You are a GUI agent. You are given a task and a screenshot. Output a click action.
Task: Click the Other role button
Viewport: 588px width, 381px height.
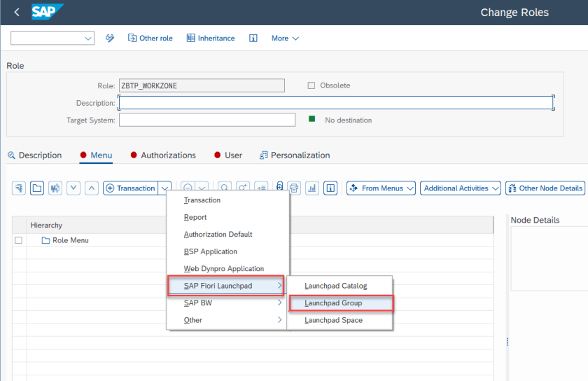coord(150,38)
